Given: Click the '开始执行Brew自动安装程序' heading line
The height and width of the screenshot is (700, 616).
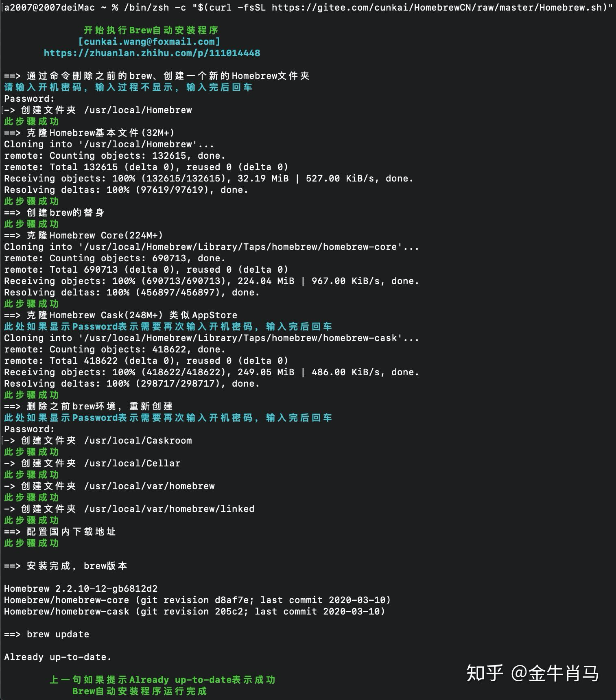Looking at the screenshot, I should pyautogui.click(x=151, y=30).
